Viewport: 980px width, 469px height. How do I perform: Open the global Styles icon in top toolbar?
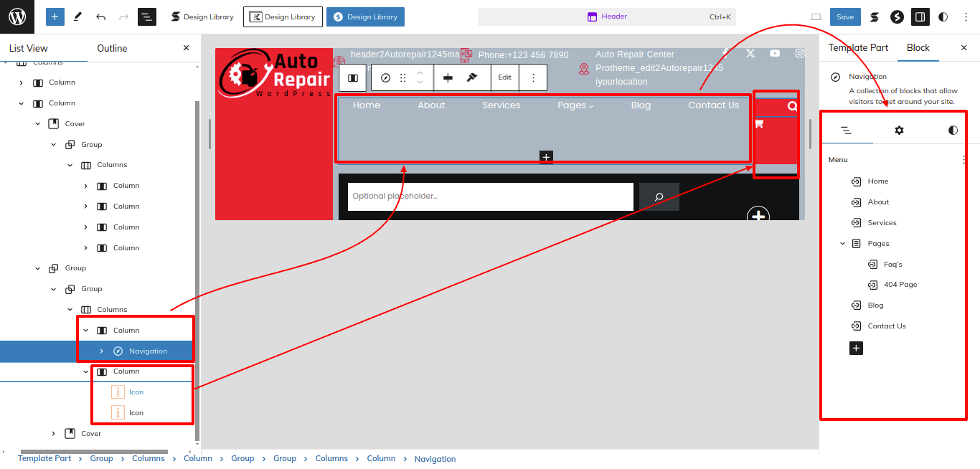point(943,16)
